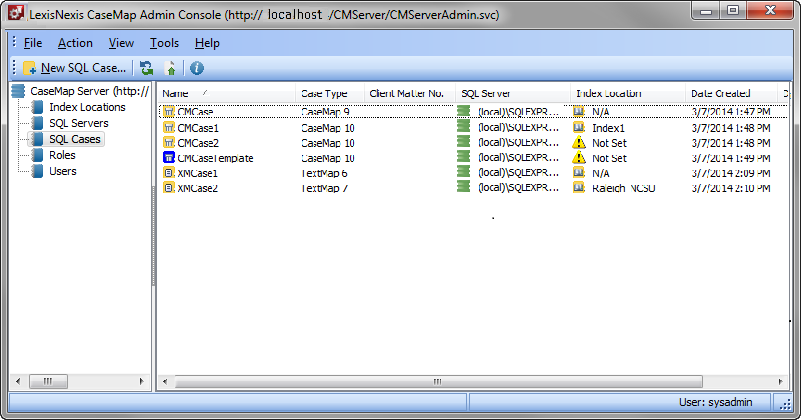Select the XMCase1 row name
This screenshot has height=420, width=801.
tap(198, 173)
